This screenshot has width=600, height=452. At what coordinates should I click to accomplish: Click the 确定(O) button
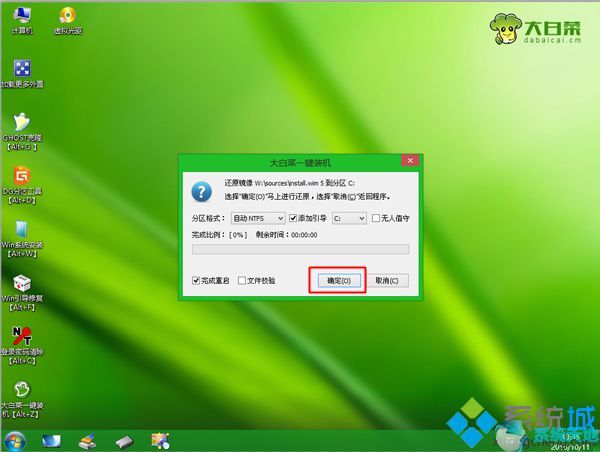point(339,281)
